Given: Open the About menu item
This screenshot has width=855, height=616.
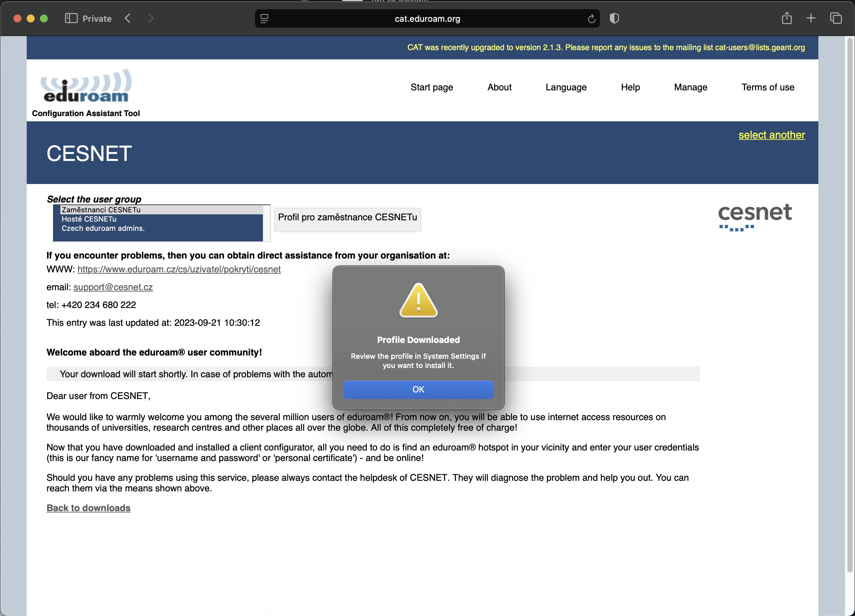Looking at the screenshot, I should point(499,87).
